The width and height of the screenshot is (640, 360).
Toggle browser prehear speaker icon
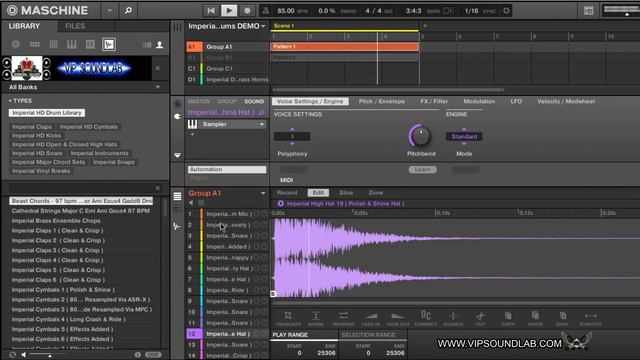pyautogui.click(x=24, y=355)
